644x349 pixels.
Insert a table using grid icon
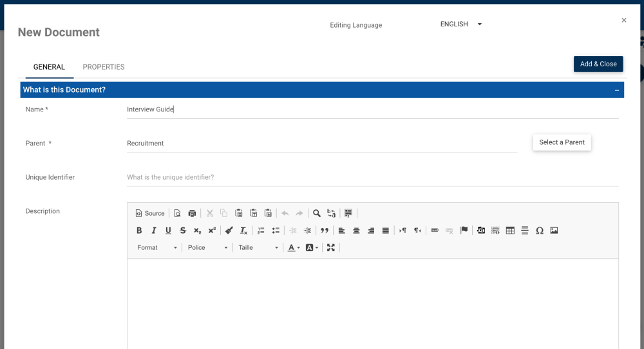point(510,231)
